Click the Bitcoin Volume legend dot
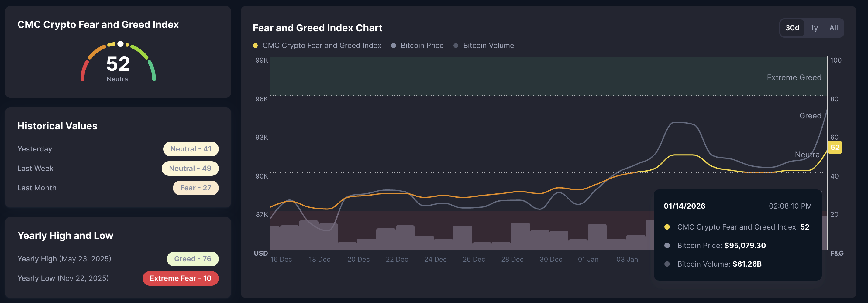868x303 pixels. point(456,45)
